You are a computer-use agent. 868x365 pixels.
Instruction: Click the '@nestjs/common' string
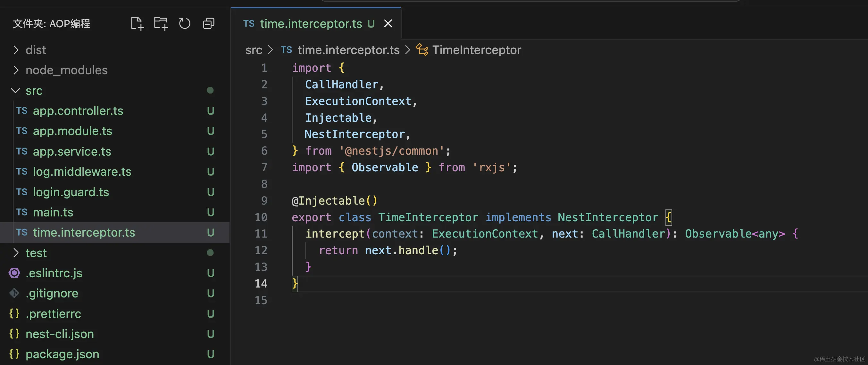click(392, 151)
